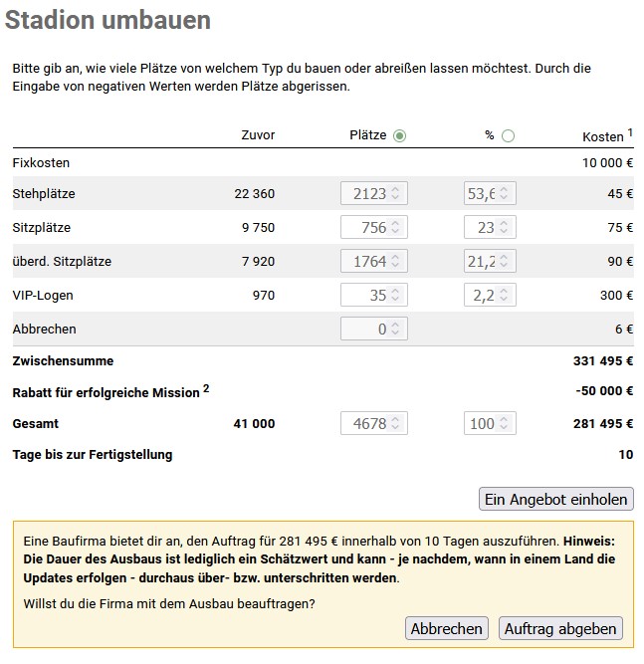Click the Sitzplätze seats spinner arrows
Image resolution: width=644 pixels, height=664 pixels.
(x=396, y=228)
